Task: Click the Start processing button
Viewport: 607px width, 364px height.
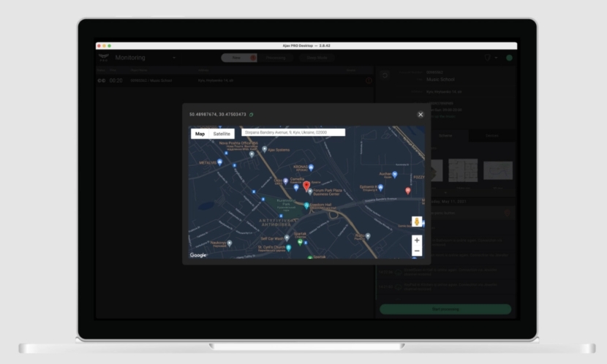Action: 445,309
